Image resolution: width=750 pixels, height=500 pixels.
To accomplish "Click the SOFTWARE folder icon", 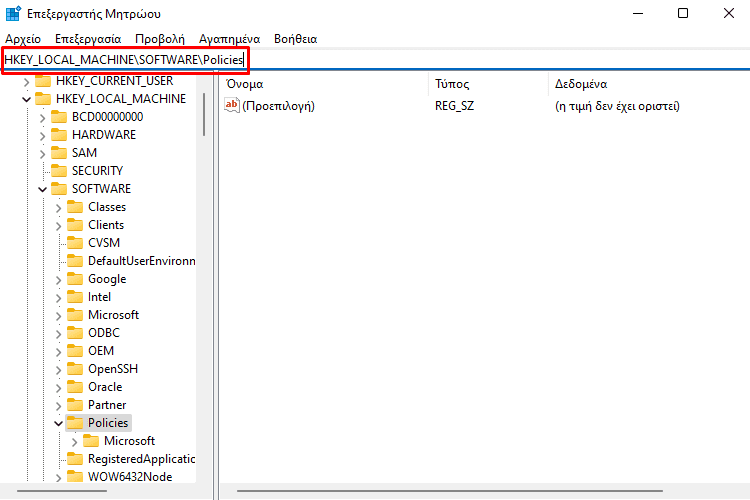I will pyautogui.click(x=59, y=189).
